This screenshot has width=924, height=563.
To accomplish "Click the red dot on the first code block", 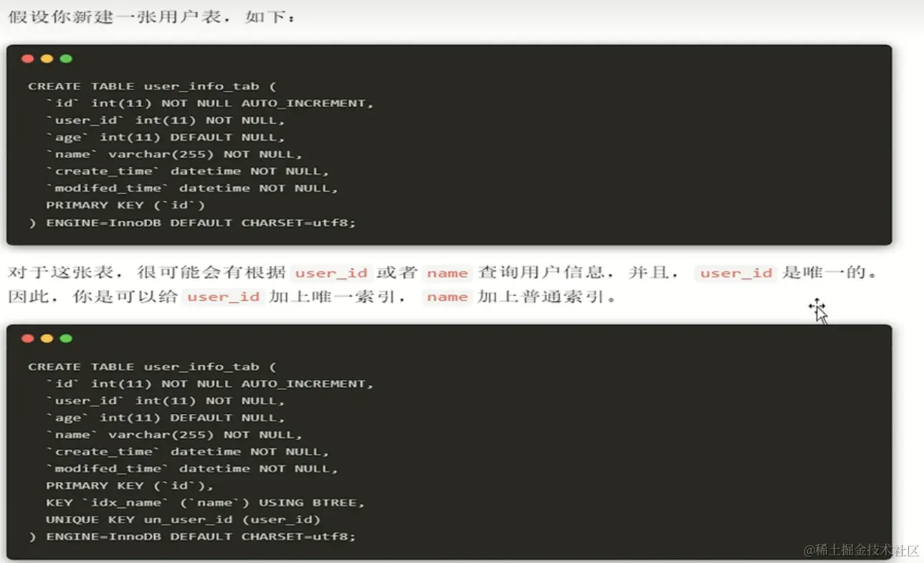I will (28, 59).
